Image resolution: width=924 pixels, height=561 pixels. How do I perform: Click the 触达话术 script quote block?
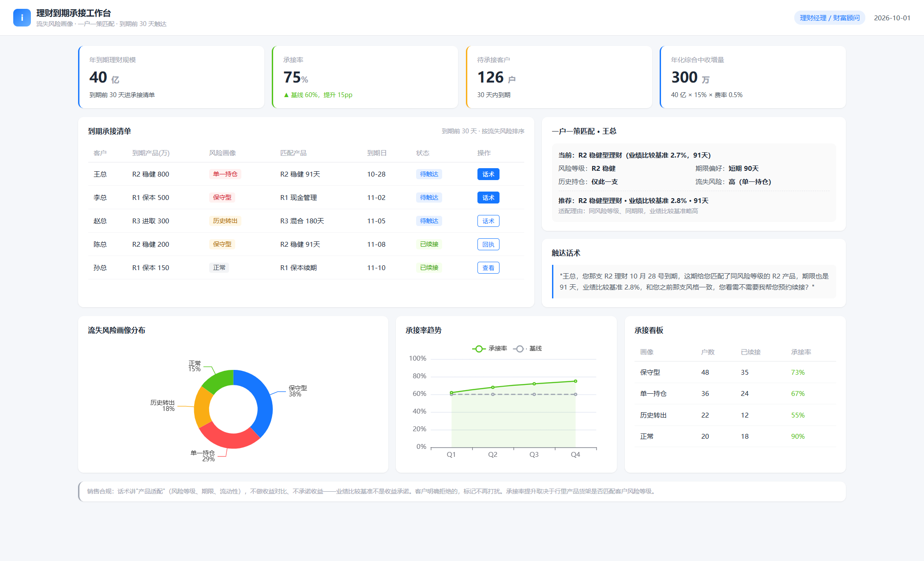[x=694, y=282]
